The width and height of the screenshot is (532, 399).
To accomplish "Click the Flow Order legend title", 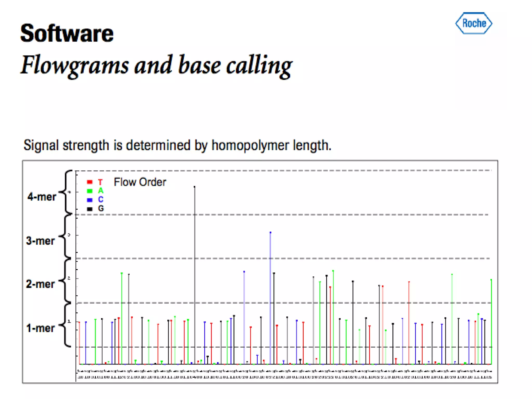I will (x=140, y=182).
